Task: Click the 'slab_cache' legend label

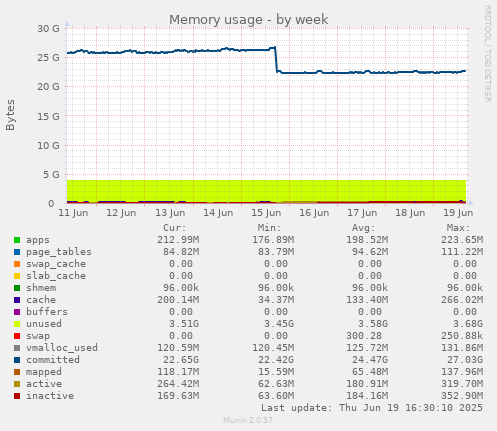Action: [x=56, y=276]
